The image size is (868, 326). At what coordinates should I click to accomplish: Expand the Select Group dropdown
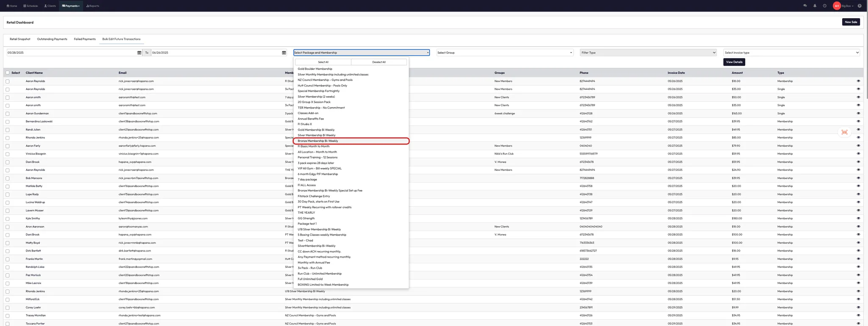pyautogui.click(x=504, y=53)
